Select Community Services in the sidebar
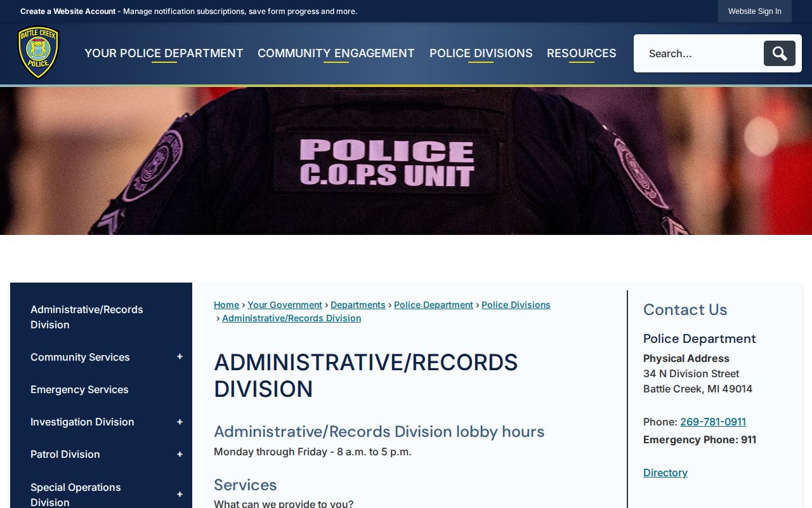 [80, 357]
